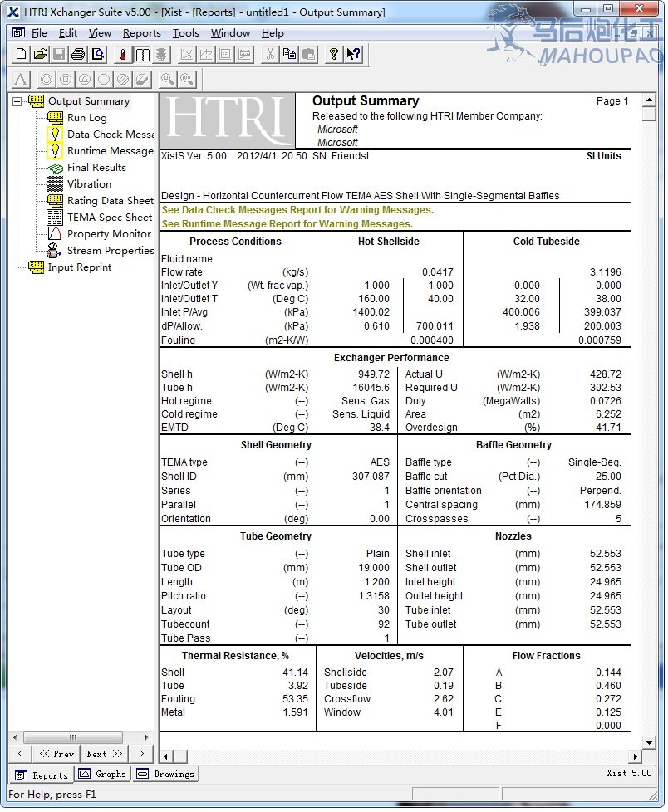Viewport: 668px width, 812px height.
Task: Click the square-in-octagon drawing icon
Action: (66, 79)
